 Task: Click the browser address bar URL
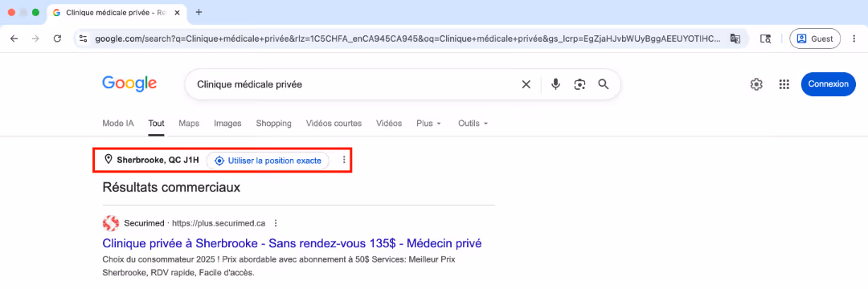tap(407, 39)
